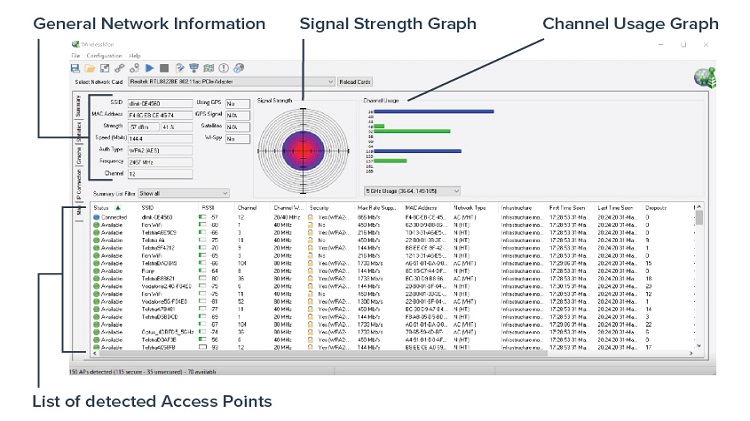Open the Configuration menu
The image size is (750, 421).
[104, 56]
